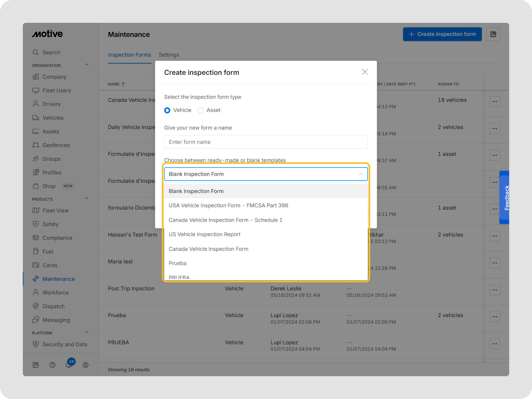Switch to the Settings tab

[169, 55]
